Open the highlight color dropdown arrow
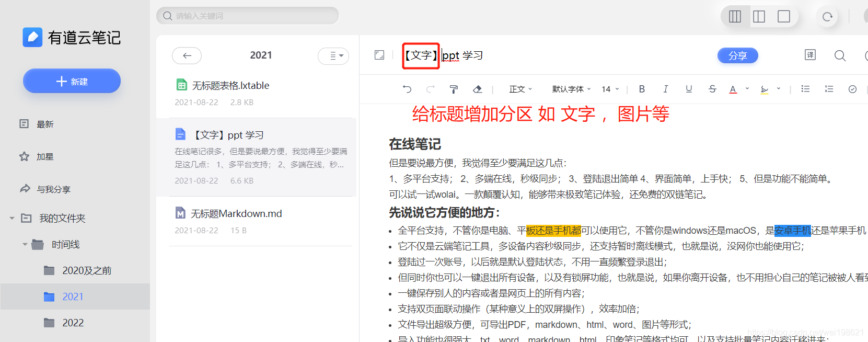The height and width of the screenshot is (342, 868). (779, 88)
